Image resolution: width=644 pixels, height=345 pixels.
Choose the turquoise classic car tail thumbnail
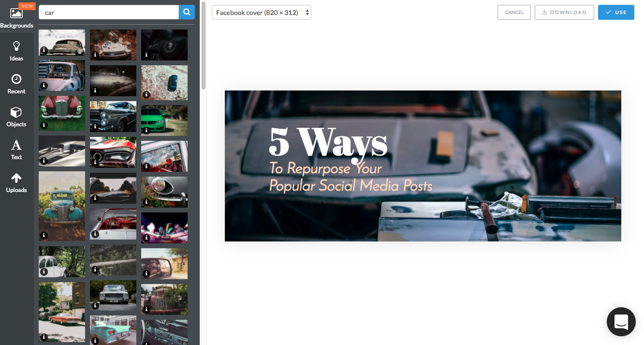click(x=113, y=330)
